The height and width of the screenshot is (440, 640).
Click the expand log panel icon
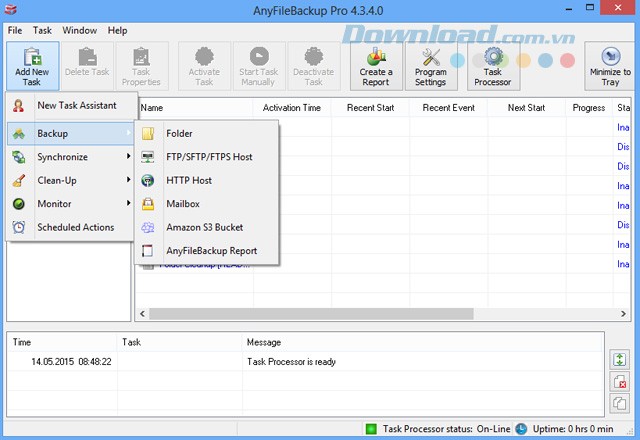pyautogui.click(x=620, y=360)
